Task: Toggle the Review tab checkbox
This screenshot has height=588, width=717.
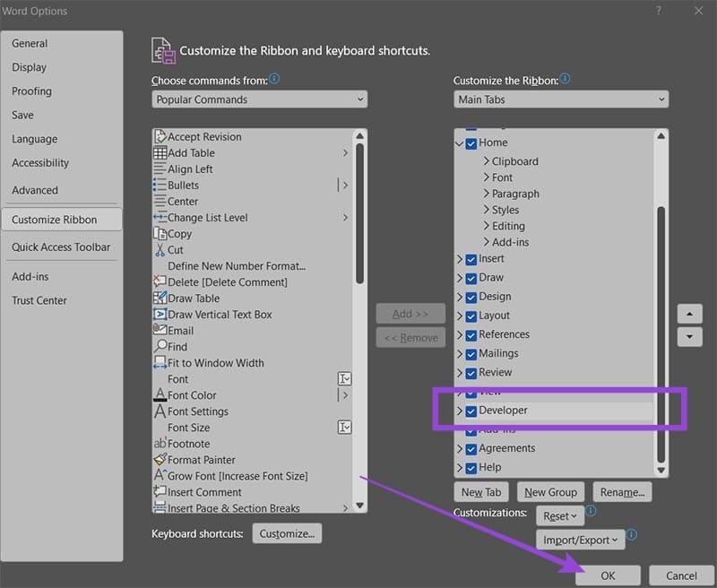Action: click(x=471, y=374)
